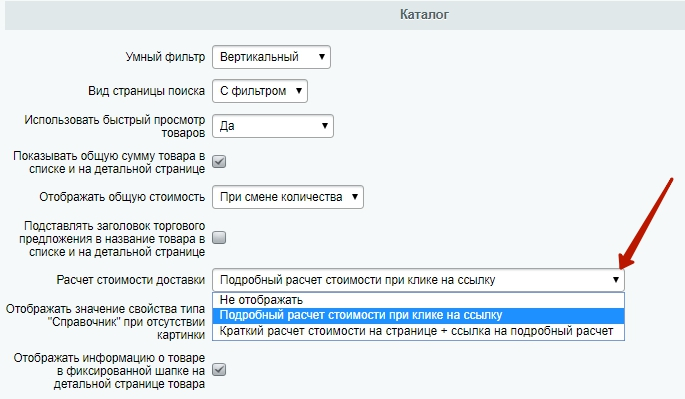Collapse the 'Расчет стоимости доставки' dropdown
This screenshot has height=399, width=685.
[x=419, y=280]
